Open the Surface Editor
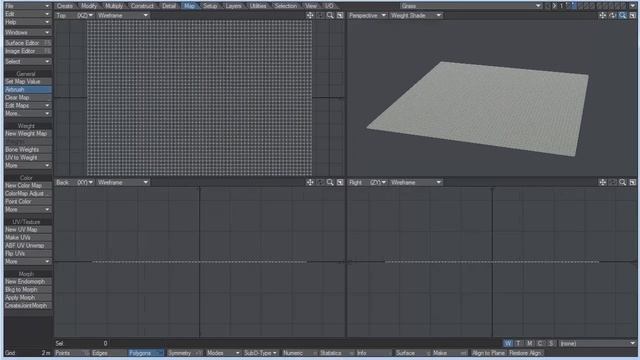Image resolution: width=640 pixels, height=360 pixels. (28, 43)
